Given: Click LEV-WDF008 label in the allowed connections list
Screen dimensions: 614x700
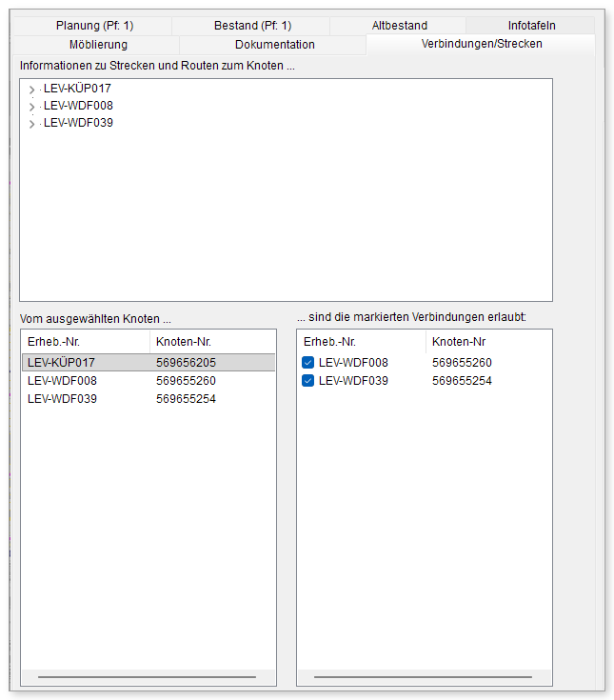Looking at the screenshot, I should tap(353, 363).
